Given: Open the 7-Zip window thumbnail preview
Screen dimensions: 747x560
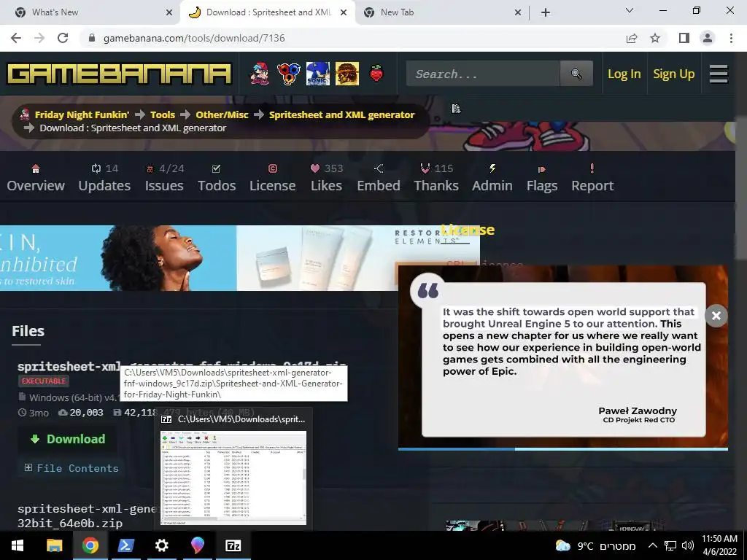Looking at the screenshot, I should tap(233, 478).
